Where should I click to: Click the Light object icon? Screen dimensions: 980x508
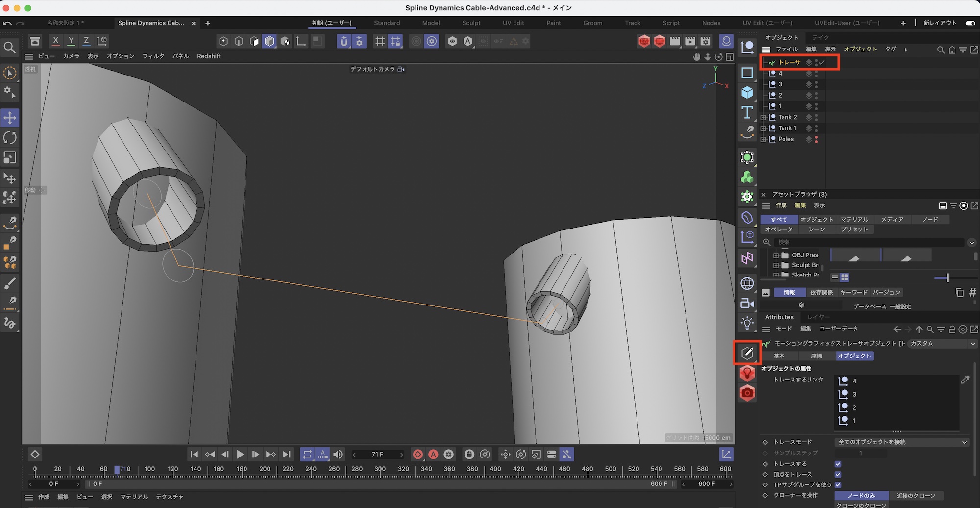tap(747, 323)
